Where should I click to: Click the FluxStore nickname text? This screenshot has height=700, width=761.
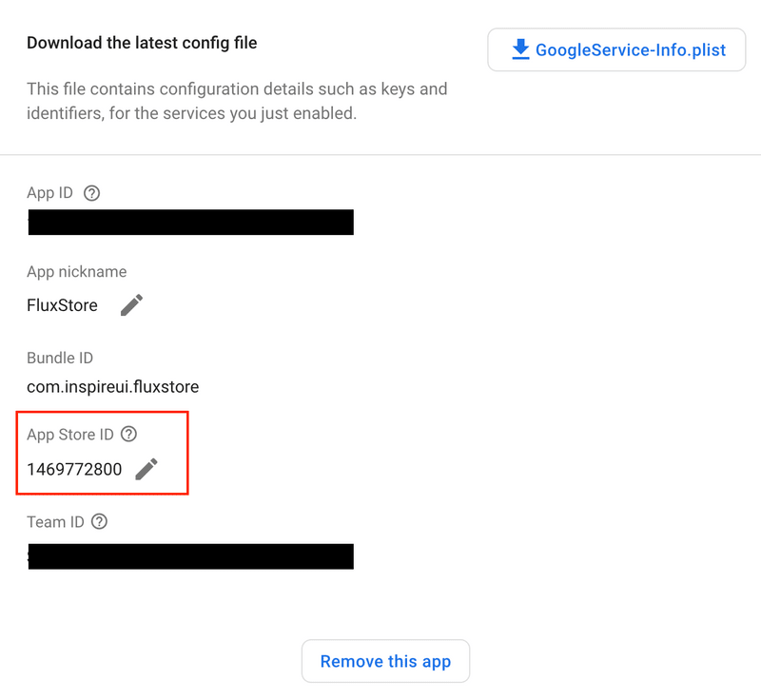pyautogui.click(x=62, y=305)
